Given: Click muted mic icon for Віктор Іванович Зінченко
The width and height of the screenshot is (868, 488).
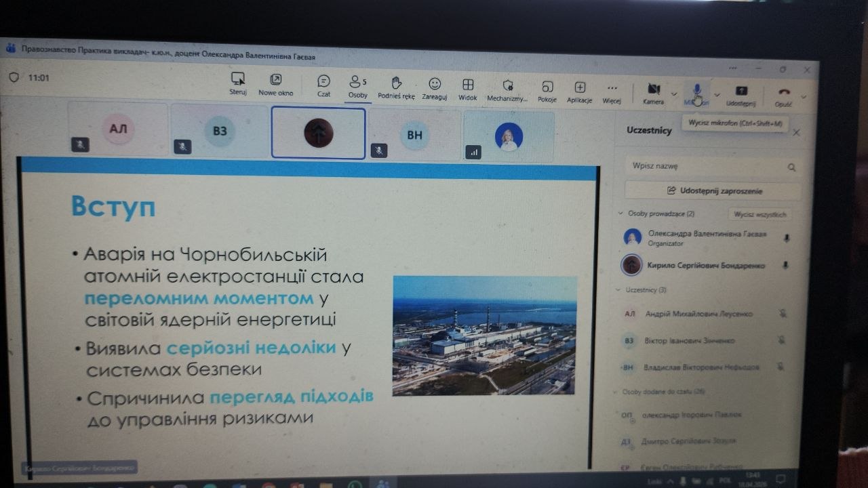Looking at the screenshot, I should (x=781, y=340).
